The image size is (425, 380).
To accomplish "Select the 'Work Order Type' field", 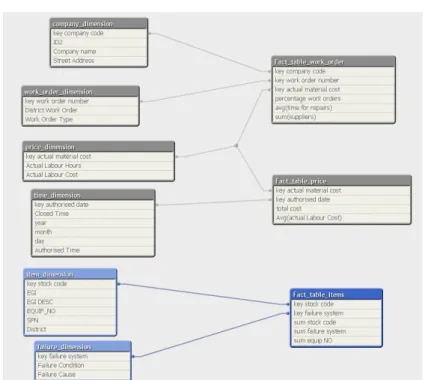I will (x=80, y=119).
